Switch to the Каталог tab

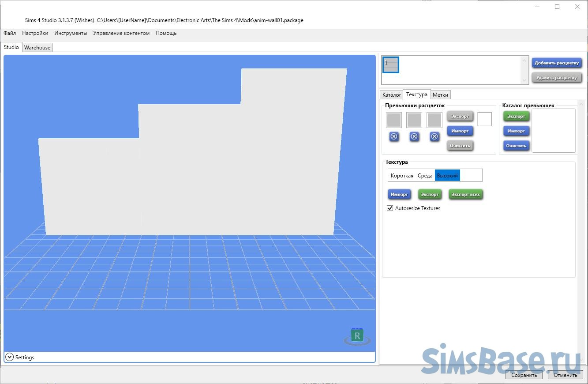point(391,95)
